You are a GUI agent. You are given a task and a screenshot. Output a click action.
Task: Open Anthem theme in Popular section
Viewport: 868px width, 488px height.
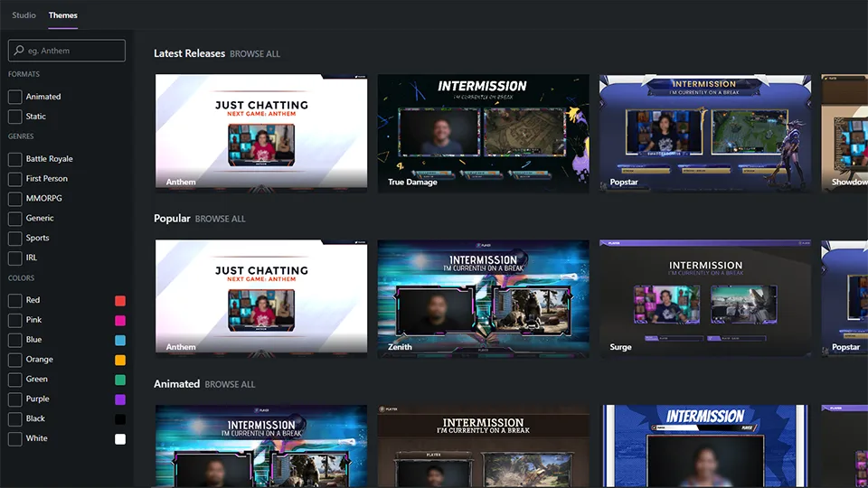click(260, 299)
